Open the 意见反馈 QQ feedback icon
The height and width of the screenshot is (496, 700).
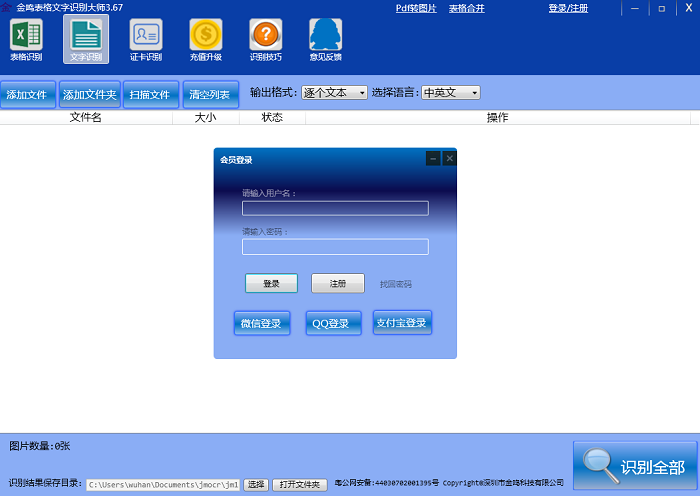[325, 40]
